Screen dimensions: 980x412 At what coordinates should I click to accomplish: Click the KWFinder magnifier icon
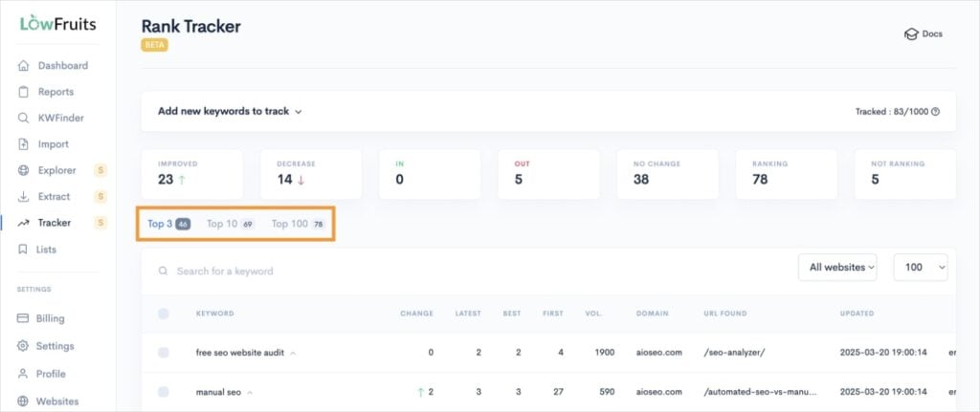(x=23, y=118)
